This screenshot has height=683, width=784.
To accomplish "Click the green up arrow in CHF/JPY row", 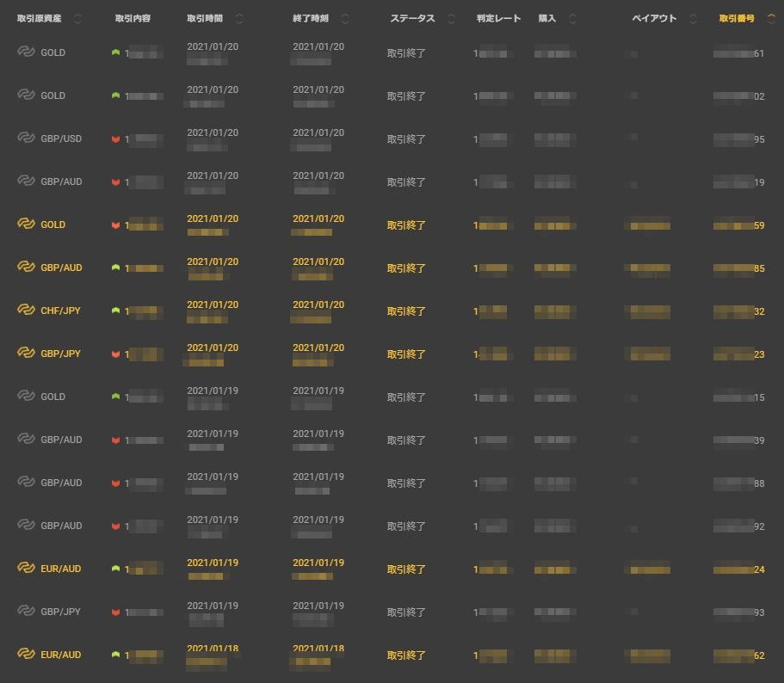I will point(115,311).
